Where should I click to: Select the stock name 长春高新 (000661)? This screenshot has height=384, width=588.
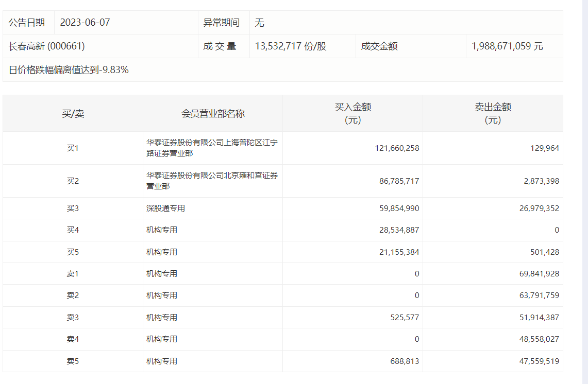click(x=46, y=46)
